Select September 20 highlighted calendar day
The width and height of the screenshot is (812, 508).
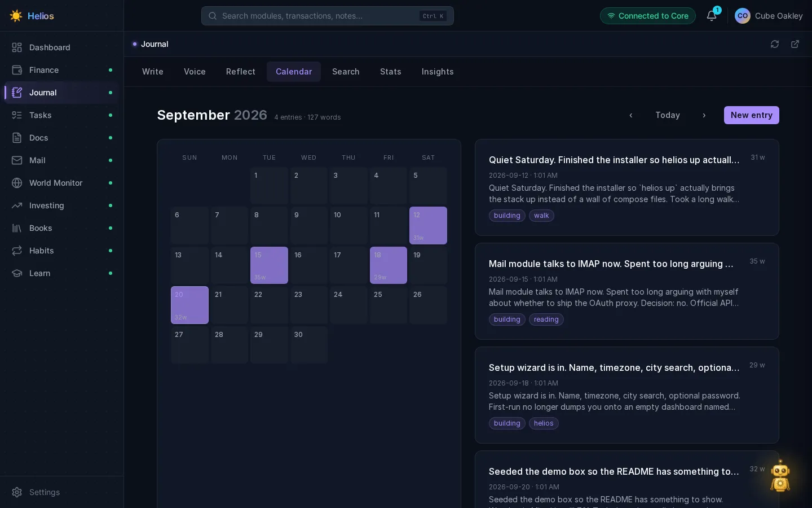pos(189,305)
